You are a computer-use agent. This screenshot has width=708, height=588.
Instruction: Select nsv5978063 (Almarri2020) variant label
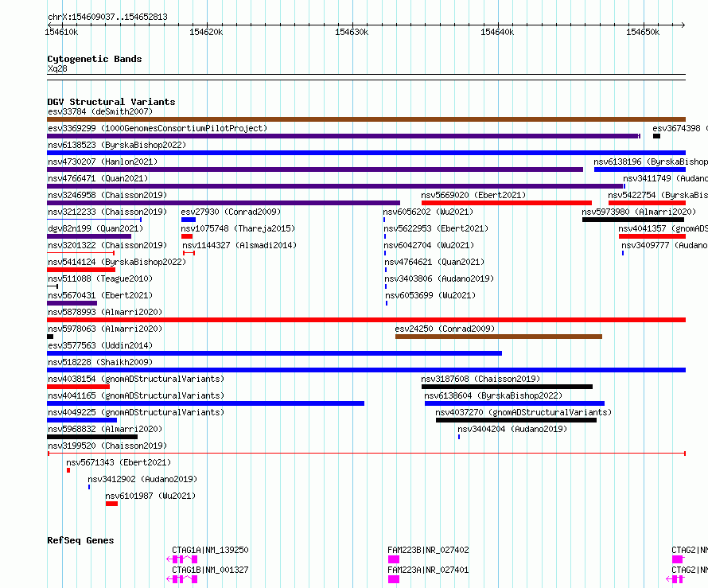(105, 329)
